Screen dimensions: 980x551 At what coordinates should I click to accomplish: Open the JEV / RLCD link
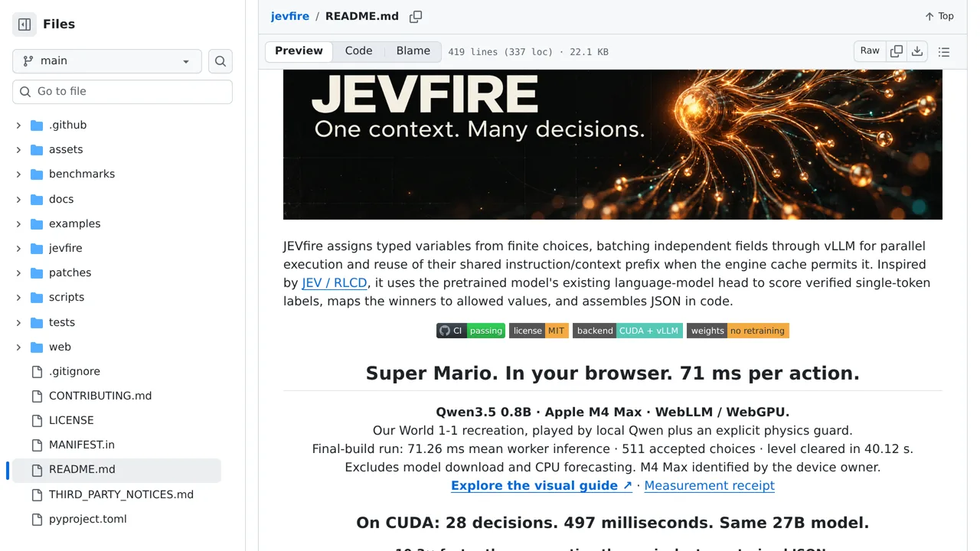pos(335,282)
